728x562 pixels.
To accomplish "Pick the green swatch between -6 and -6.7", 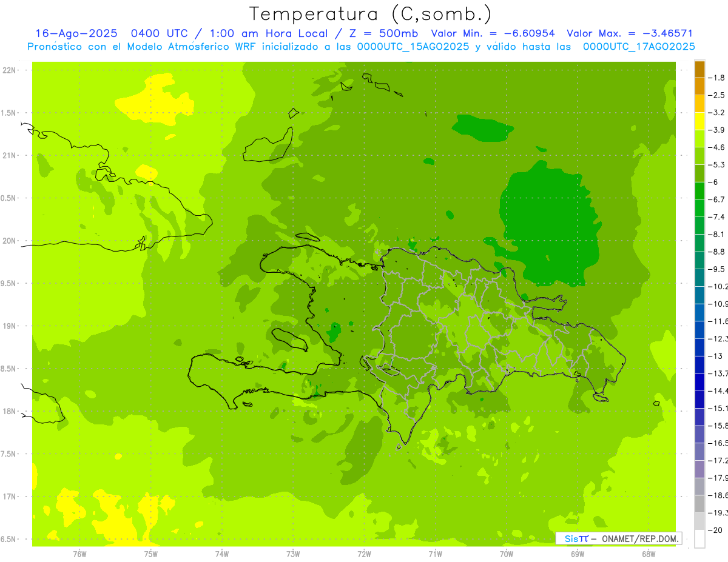I will [x=699, y=190].
